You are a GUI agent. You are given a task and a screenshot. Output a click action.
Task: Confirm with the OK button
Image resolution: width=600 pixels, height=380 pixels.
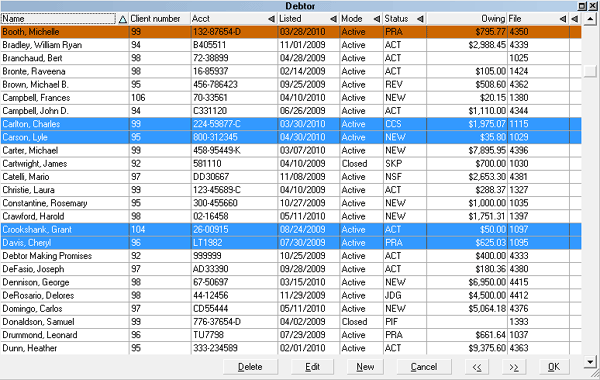[554, 367]
